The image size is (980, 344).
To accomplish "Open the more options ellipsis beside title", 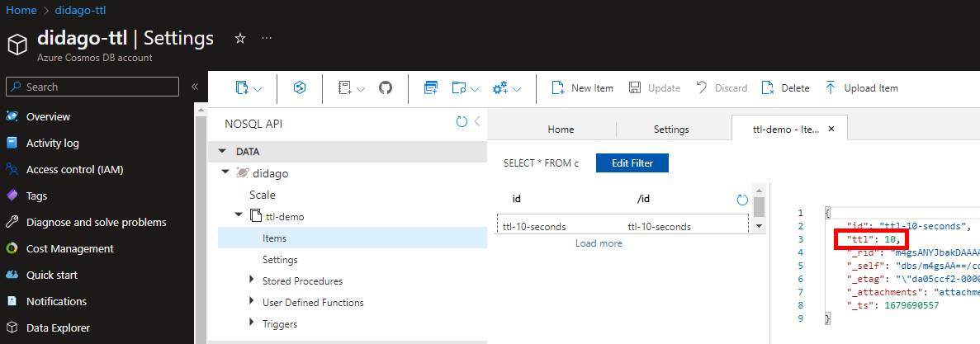I will [266, 39].
